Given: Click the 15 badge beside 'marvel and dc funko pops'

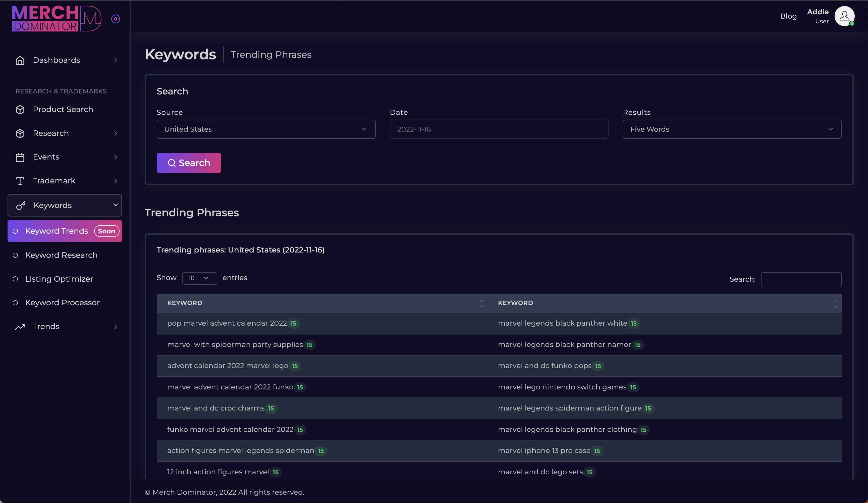Looking at the screenshot, I should pos(598,366).
